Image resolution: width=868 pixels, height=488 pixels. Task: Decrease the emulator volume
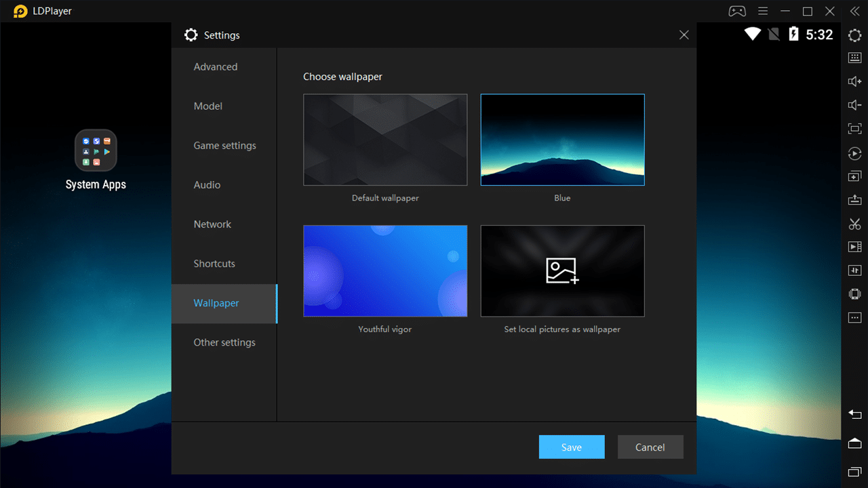[x=854, y=104]
